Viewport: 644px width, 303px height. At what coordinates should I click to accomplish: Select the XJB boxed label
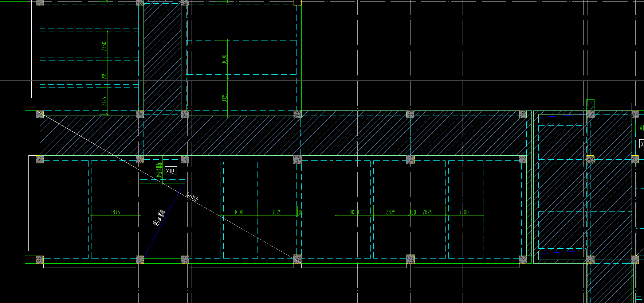(x=170, y=171)
